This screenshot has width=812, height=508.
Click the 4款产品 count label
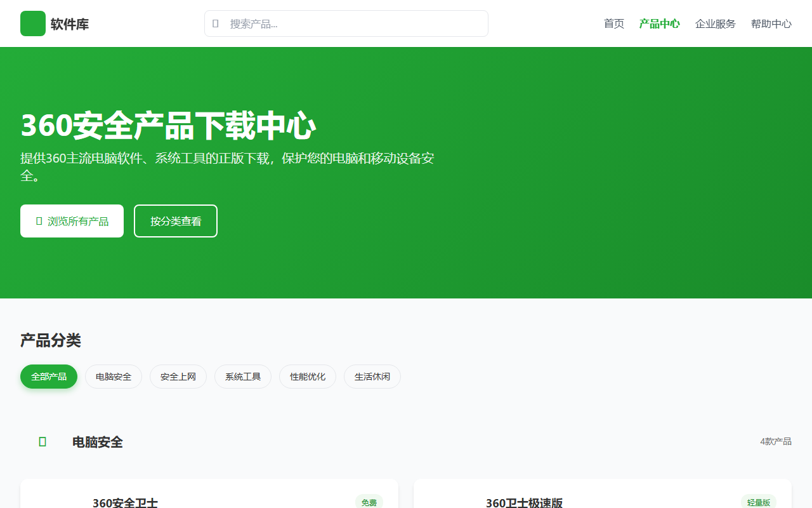[x=776, y=441]
